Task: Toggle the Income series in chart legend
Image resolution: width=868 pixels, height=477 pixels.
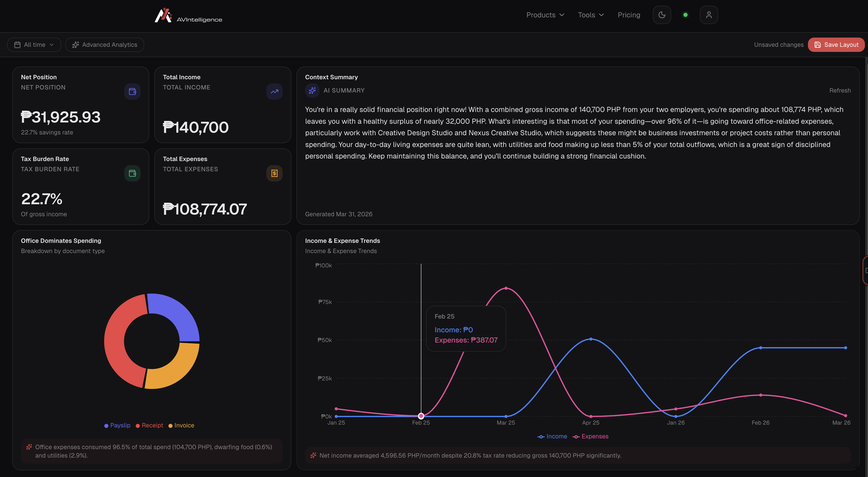Action: (552, 436)
